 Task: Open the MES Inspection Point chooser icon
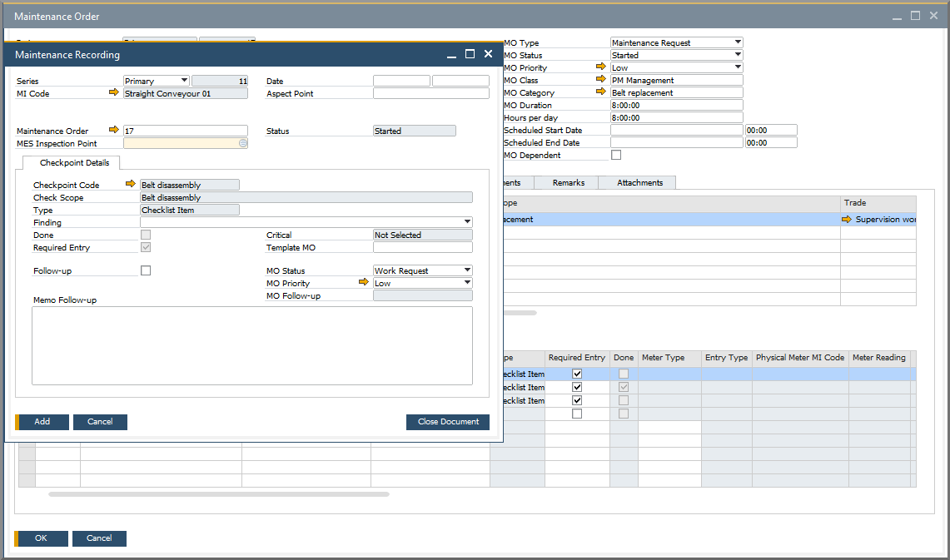[x=242, y=143]
